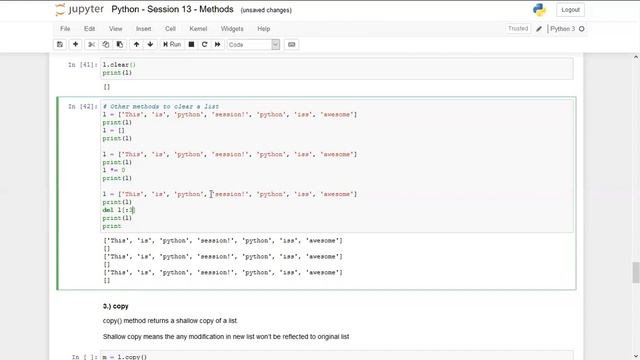Click the 'm = l.copy()' code cell
The image size is (640, 360).
337,356
